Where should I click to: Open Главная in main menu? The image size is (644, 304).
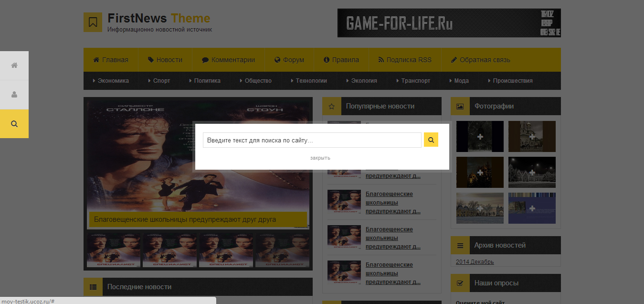[x=111, y=60]
